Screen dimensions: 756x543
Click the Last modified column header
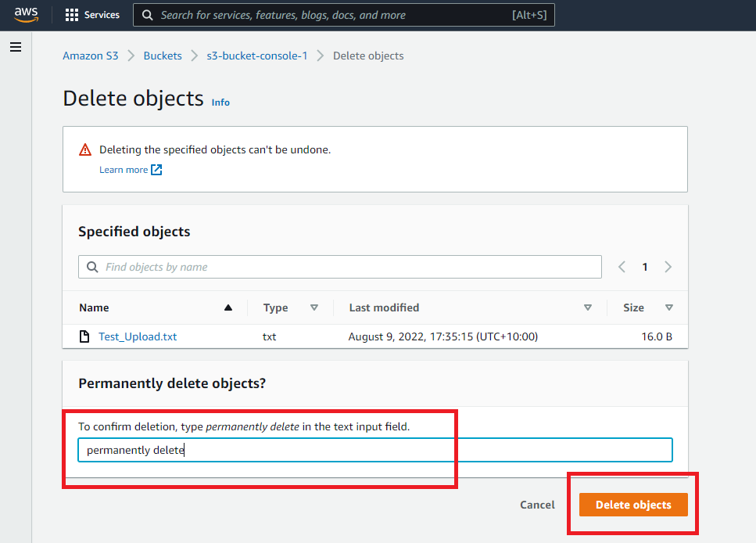click(384, 307)
